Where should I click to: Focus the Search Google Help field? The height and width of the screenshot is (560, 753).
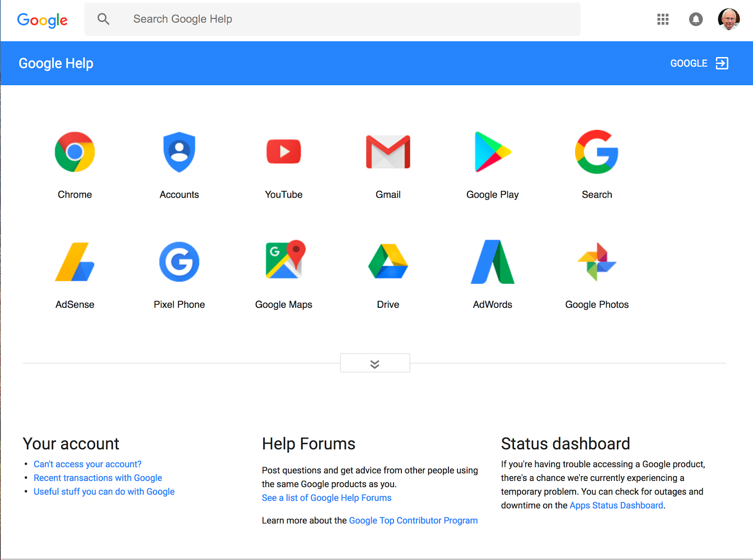(x=332, y=19)
